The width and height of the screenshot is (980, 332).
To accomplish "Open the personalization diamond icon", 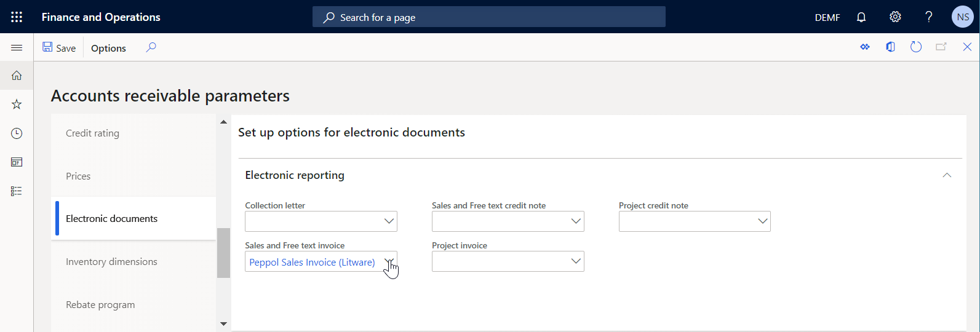I will (865, 47).
